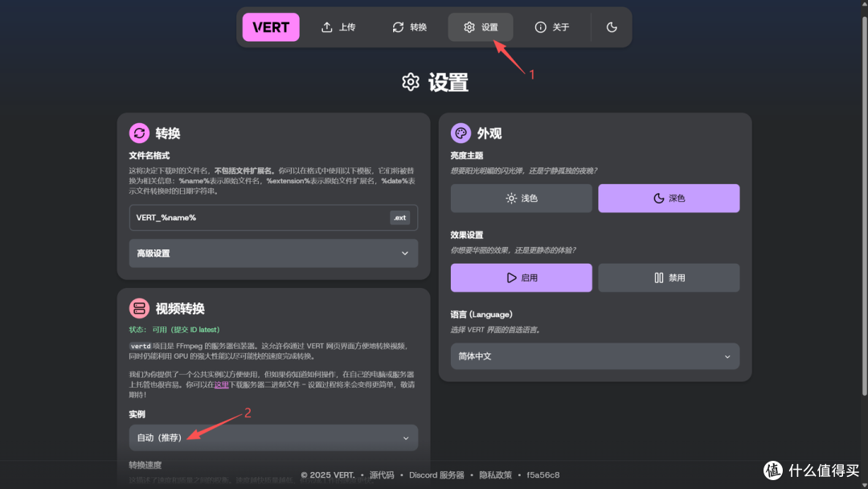Switch to the 转换 convert tab
868x489 pixels.
tap(410, 27)
